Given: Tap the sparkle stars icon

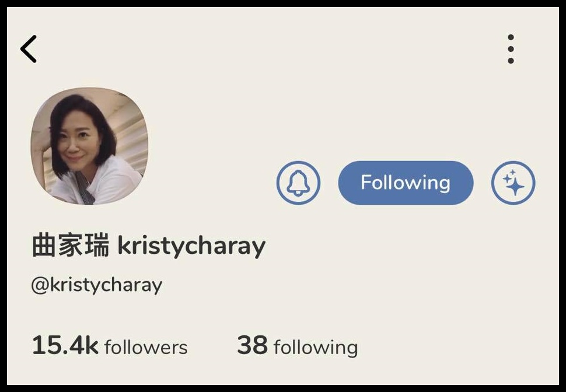Looking at the screenshot, I should pyautogui.click(x=513, y=183).
